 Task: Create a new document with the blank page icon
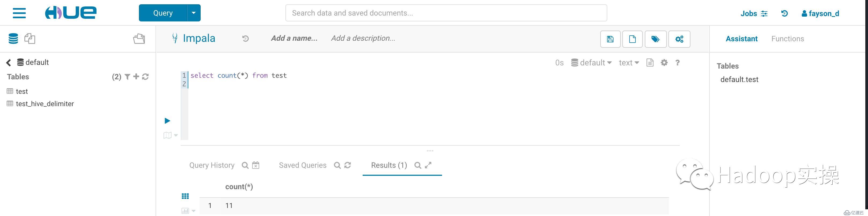(632, 39)
